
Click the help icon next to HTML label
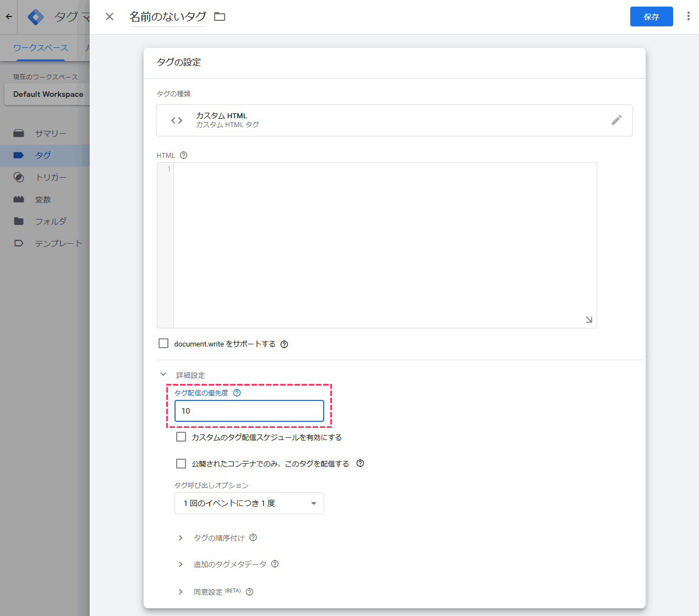(184, 155)
